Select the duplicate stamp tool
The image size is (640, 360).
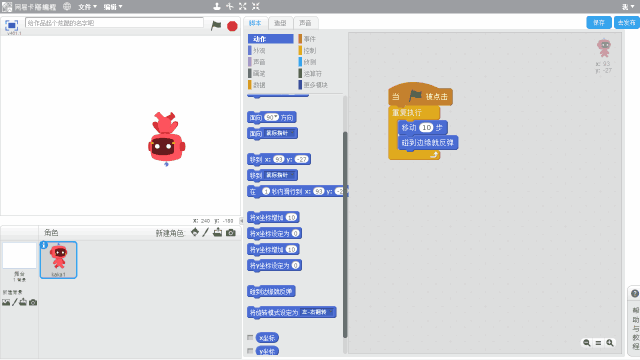click(x=217, y=6)
